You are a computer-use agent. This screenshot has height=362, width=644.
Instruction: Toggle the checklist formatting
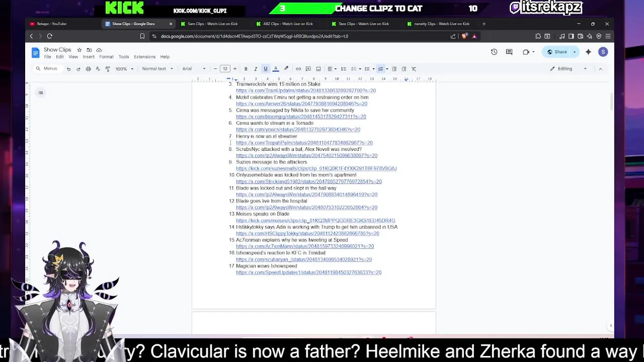pyautogui.click(x=354, y=69)
